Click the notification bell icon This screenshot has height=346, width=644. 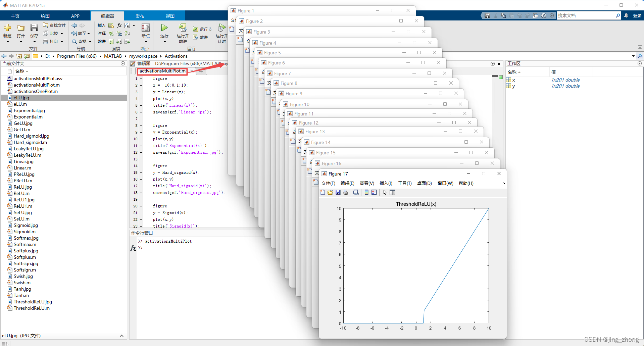(x=626, y=15)
